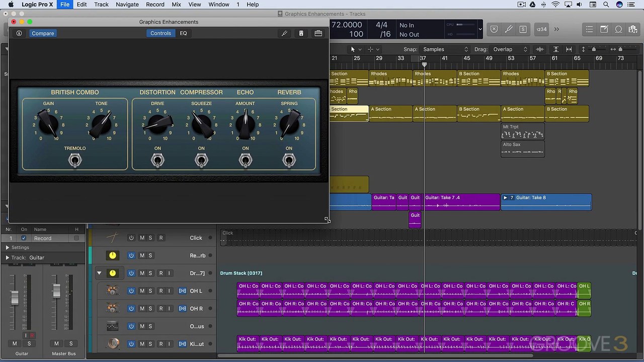Image resolution: width=644 pixels, height=362 pixels.
Task: Record-enable the Guitar channel strip R button
Action: (32, 335)
